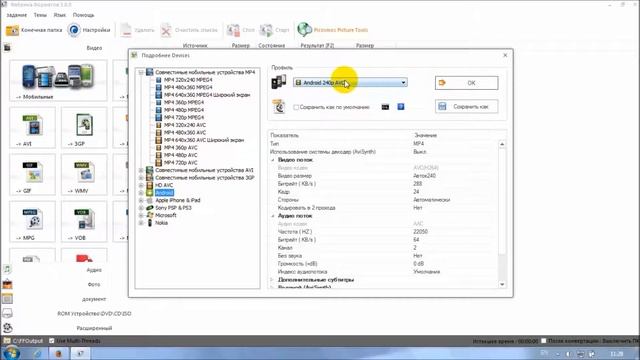Open the Язык menu
Screen dimensions: 640x360
(x=60, y=15)
